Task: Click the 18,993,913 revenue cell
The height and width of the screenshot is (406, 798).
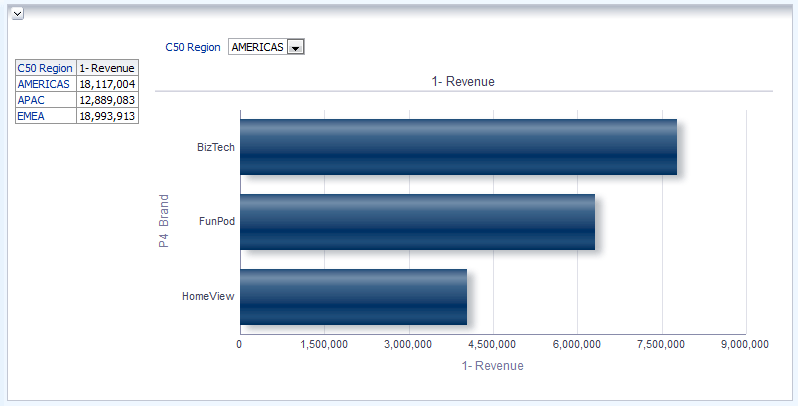Action: 107,116
